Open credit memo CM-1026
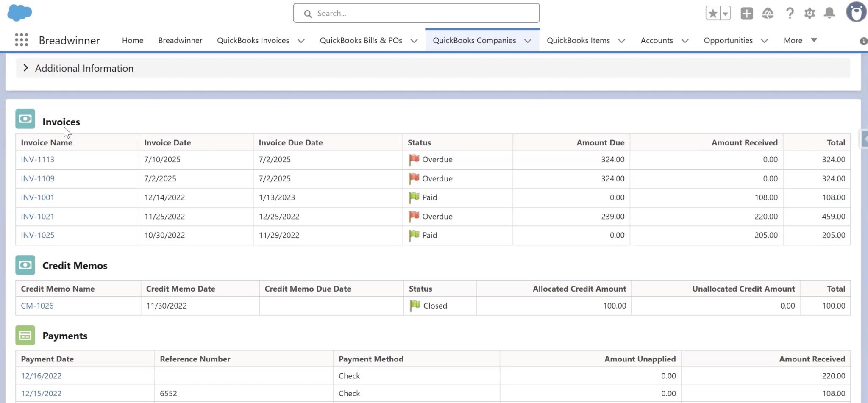 [37, 305]
